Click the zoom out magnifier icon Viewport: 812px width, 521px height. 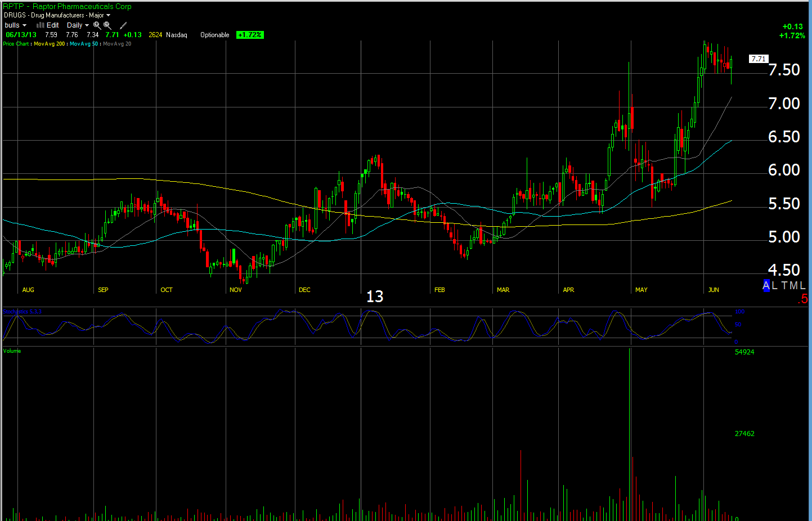pos(107,25)
